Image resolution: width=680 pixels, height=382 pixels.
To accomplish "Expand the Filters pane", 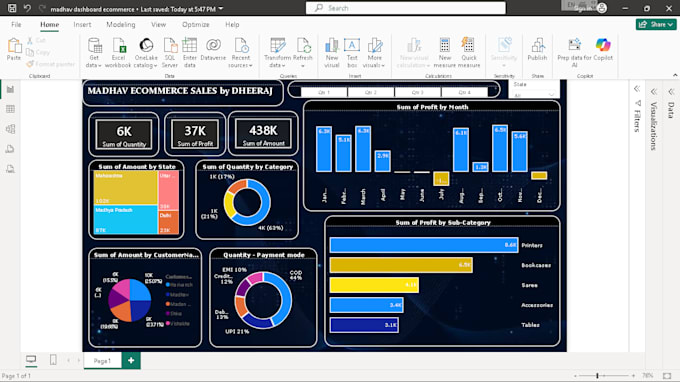I will click(637, 89).
